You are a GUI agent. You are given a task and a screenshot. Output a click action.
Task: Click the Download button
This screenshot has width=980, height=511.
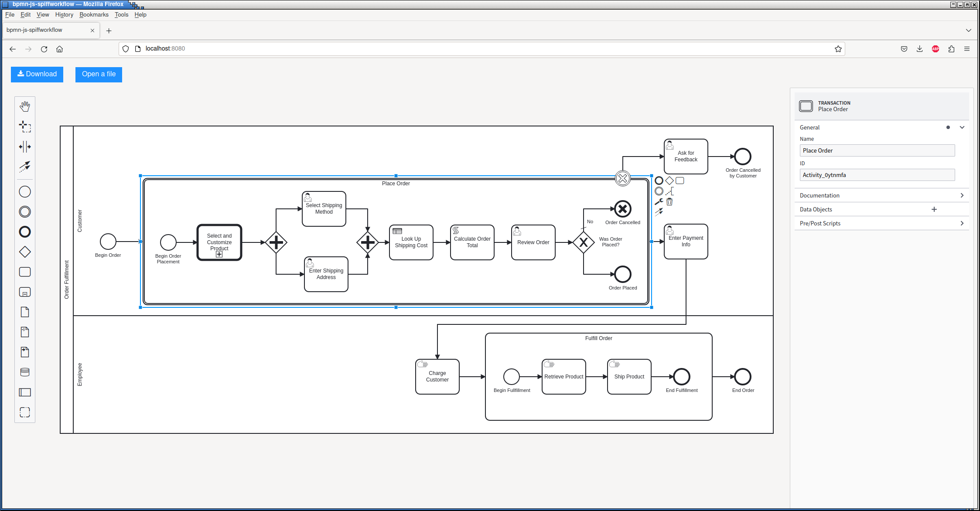(x=37, y=74)
